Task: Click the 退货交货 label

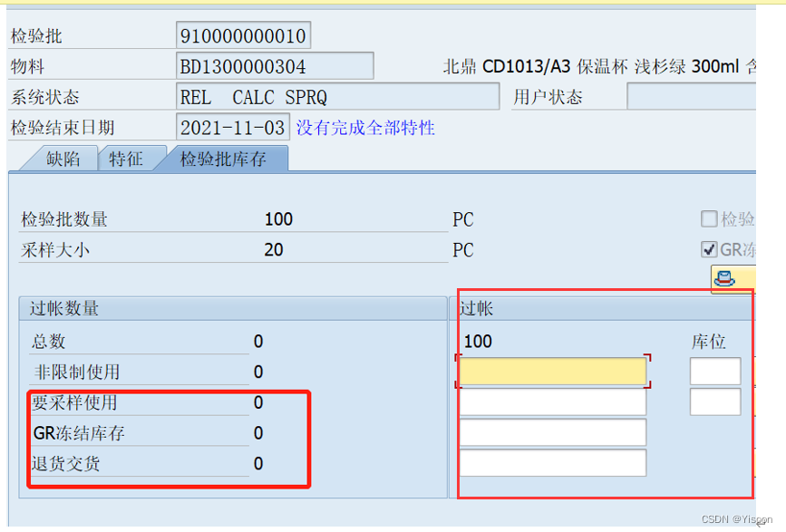Action: (65, 464)
